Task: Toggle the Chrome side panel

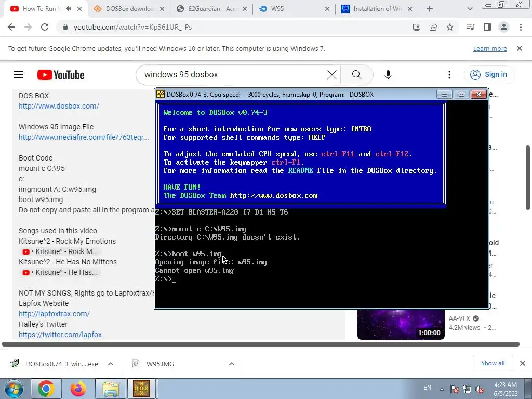Action: tap(487, 27)
